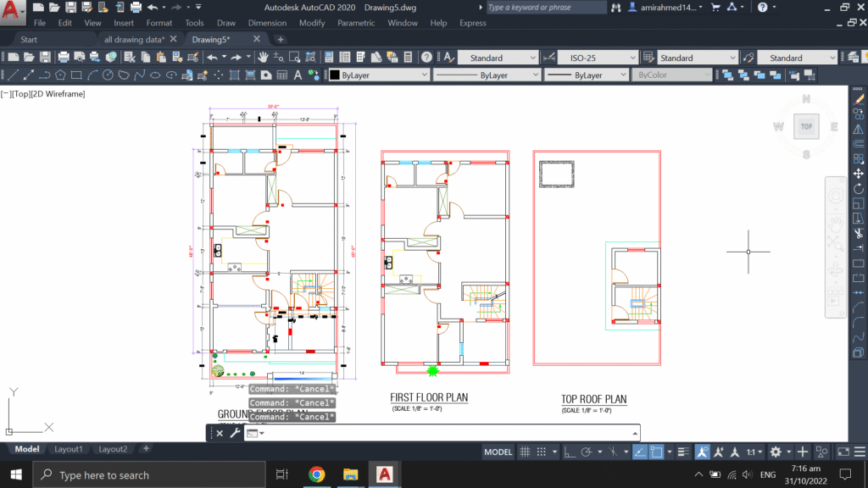This screenshot has height=488, width=868.
Task: Select the Rotate tool in modify toolbar
Action: coord(858,189)
